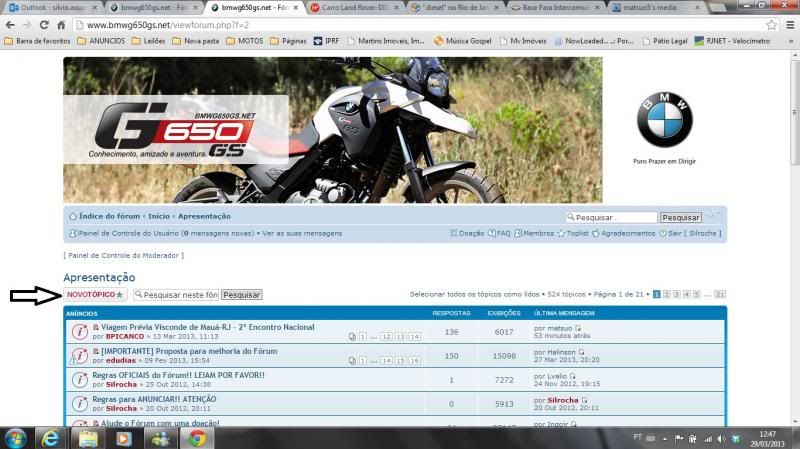Image resolution: width=800 pixels, height=449 pixels.
Task: Open the browser home page icon
Action: pos(61,25)
